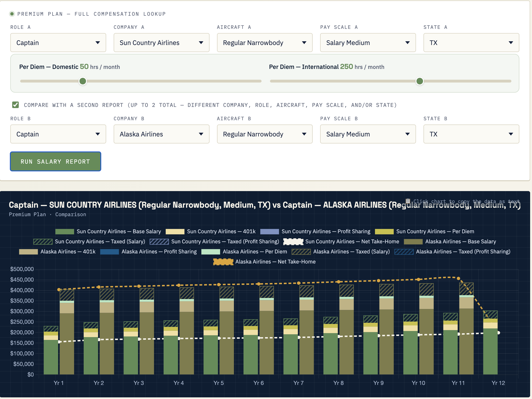Open the Company B dropdown (Alaska Airlines)

click(161, 134)
